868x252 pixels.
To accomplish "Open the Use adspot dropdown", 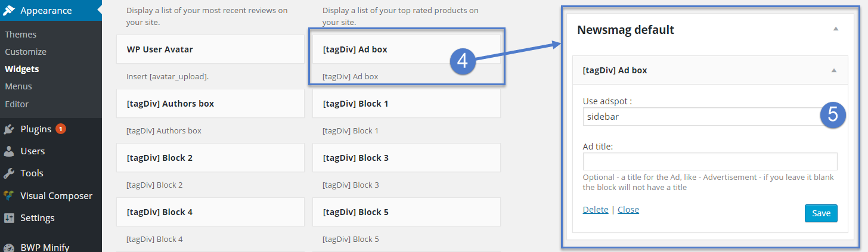I will pos(709,117).
